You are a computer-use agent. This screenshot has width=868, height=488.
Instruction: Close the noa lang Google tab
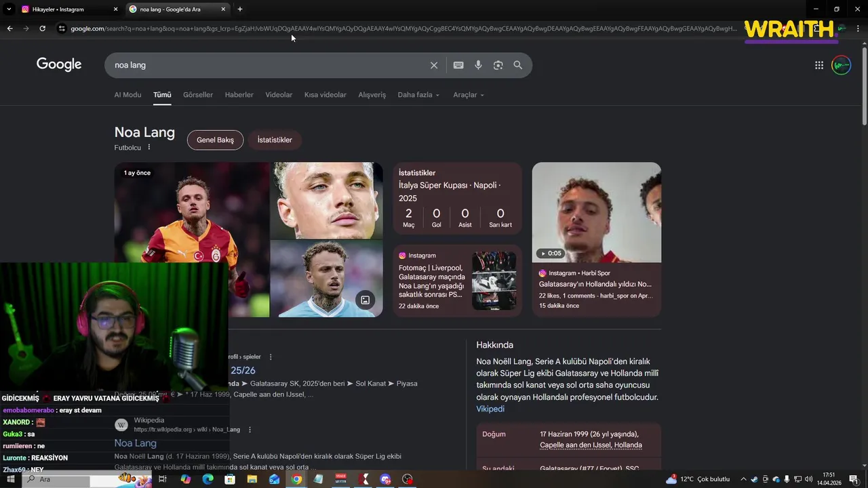tap(223, 9)
